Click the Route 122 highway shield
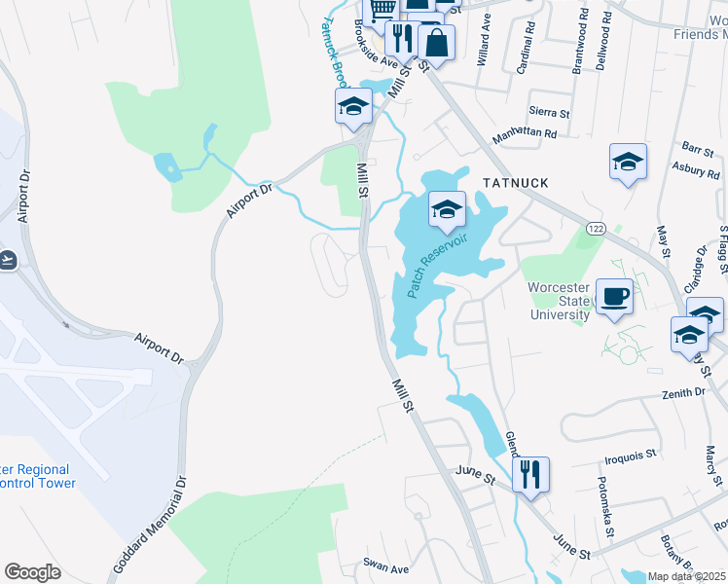 596,229
